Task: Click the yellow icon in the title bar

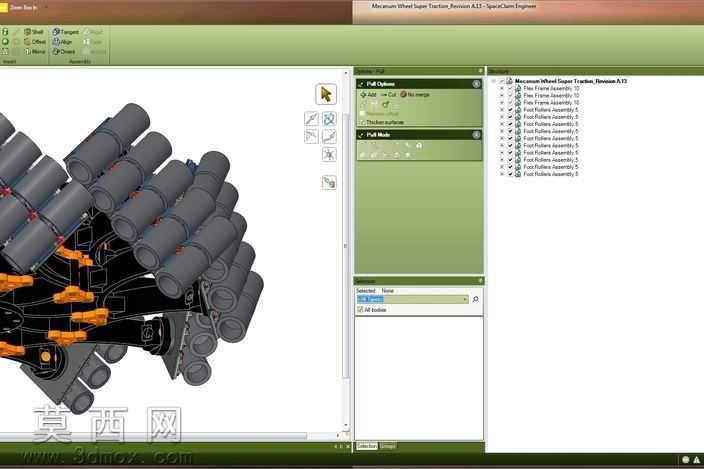Action: tap(4, 7)
